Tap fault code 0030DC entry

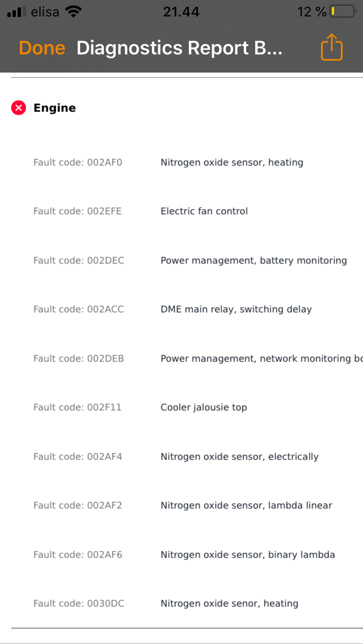coord(79,604)
